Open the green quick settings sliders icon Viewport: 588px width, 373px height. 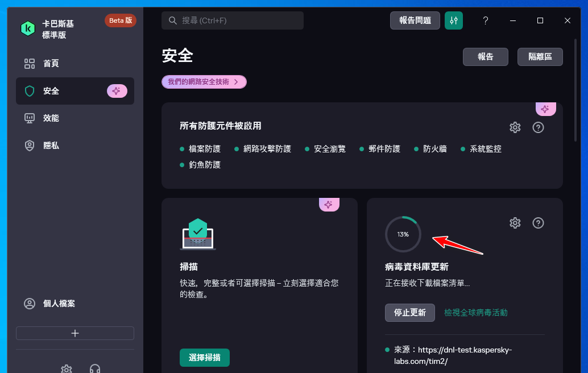coord(453,20)
